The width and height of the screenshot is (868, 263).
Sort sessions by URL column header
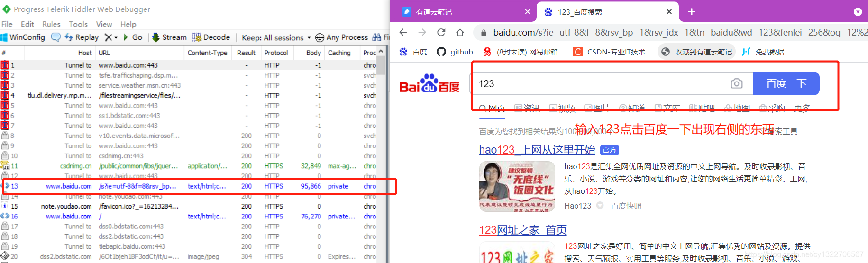click(x=139, y=53)
